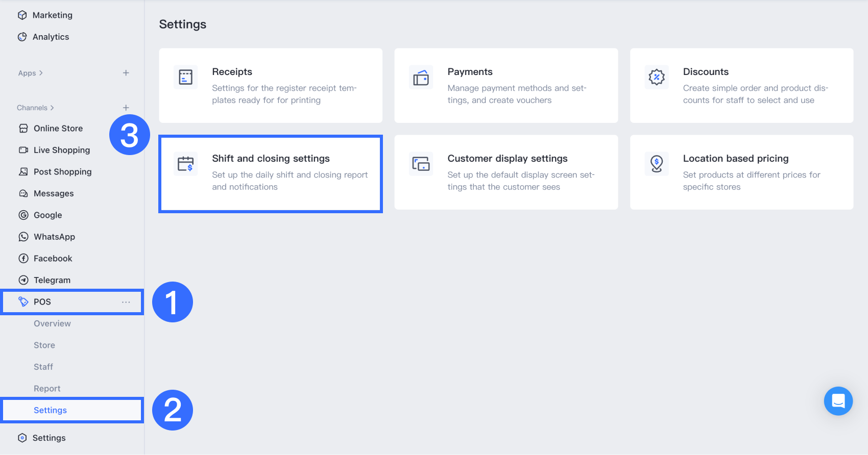Select POS Overview submenu item
The height and width of the screenshot is (455, 868).
pos(52,323)
